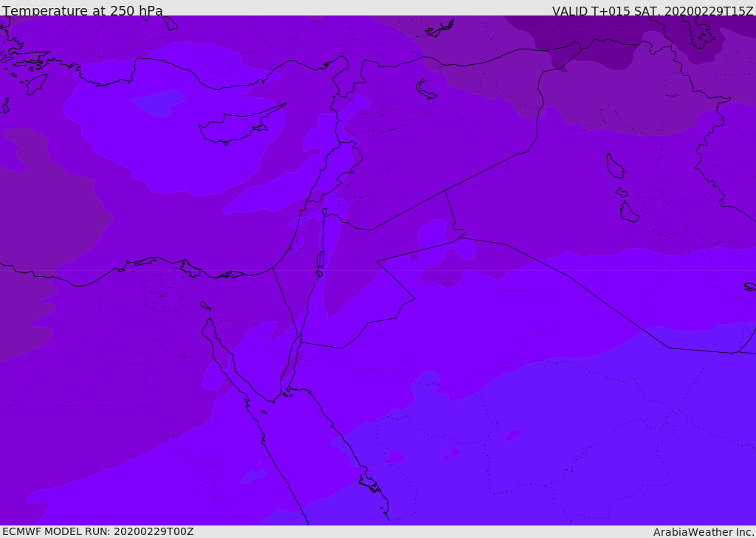Click the 'VALID T+015 SAT. 20200229T15Z' timestamp

653,11
